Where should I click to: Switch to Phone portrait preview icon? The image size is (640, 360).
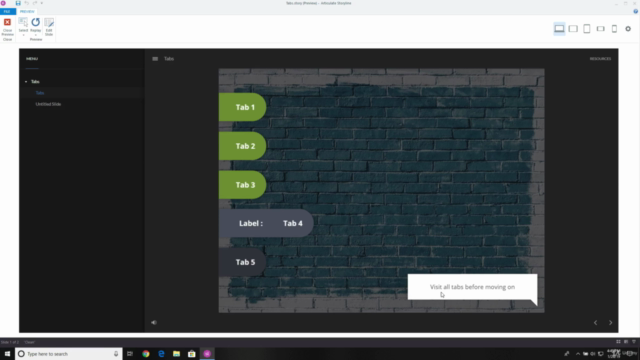pyautogui.click(x=614, y=29)
